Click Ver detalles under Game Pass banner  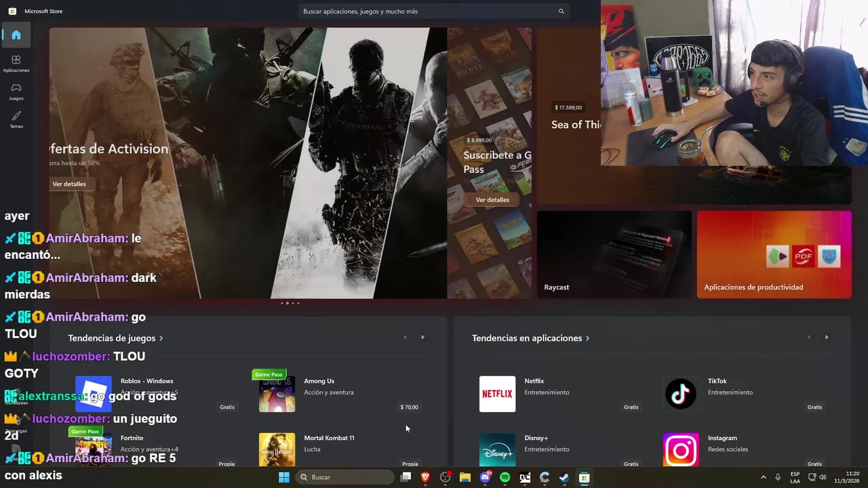click(x=492, y=200)
